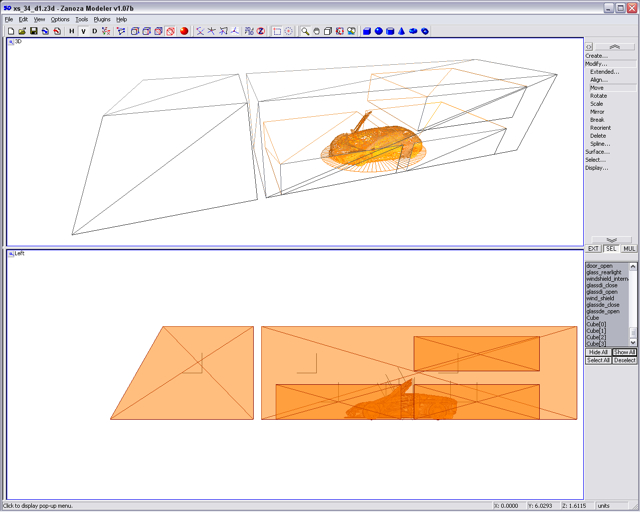Viewport: 640px width, 512px height.
Task: Toggle the EXT mode button
Action: pyautogui.click(x=593, y=249)
